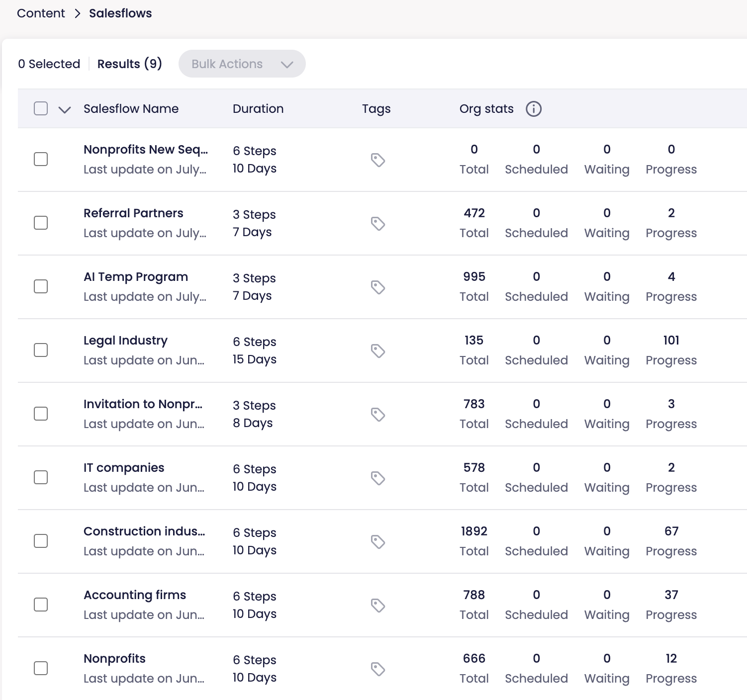Viewport: 747px width, 700px height.
Task: Select the Legal Industry row checkbox
Action: click(41, 350)
